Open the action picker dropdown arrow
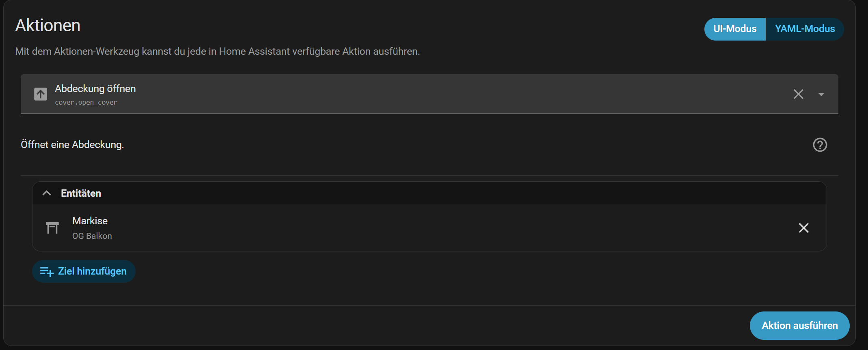 821,94
